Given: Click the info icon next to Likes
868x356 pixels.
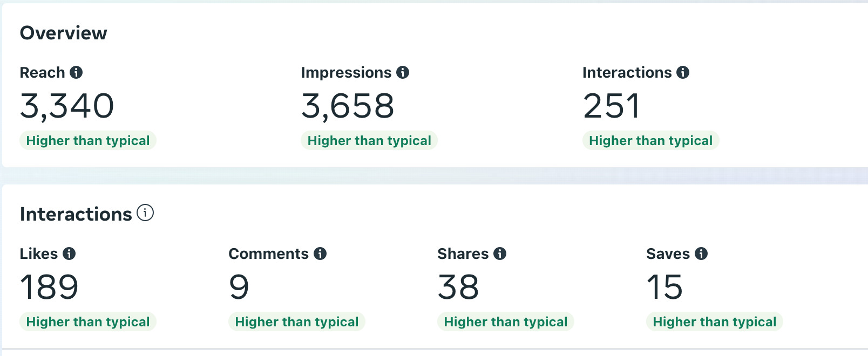Looking at the screenshot, I should pyautogui.click(x=69, y=254).
